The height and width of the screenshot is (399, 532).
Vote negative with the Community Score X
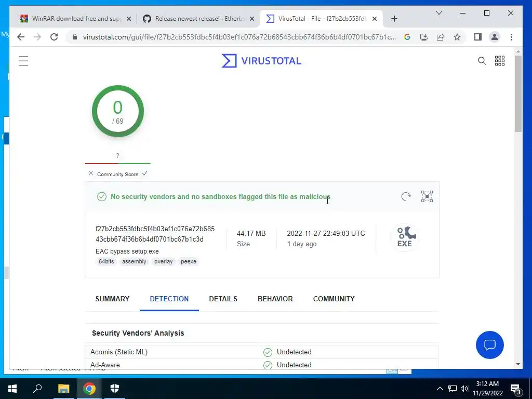tap(90, 174)
